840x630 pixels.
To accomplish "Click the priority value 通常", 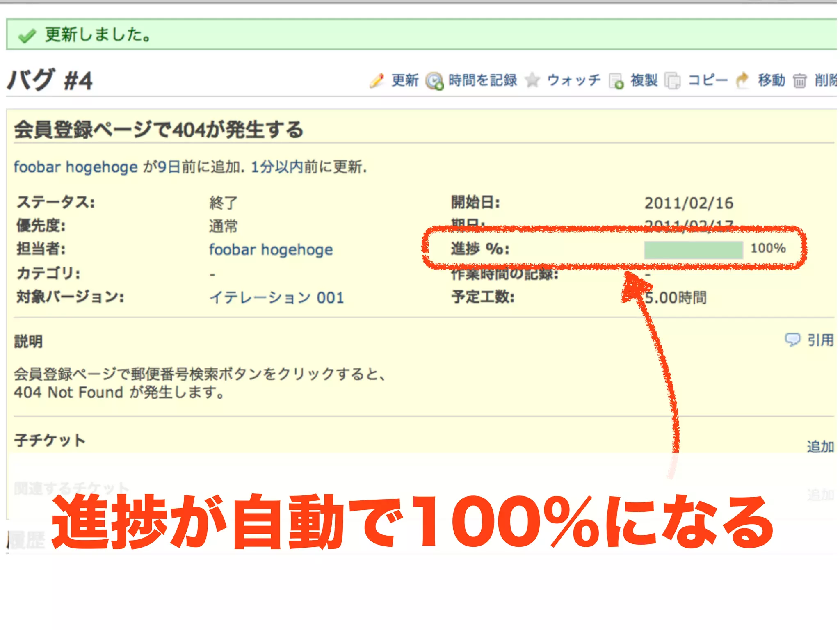I will 223,226.
